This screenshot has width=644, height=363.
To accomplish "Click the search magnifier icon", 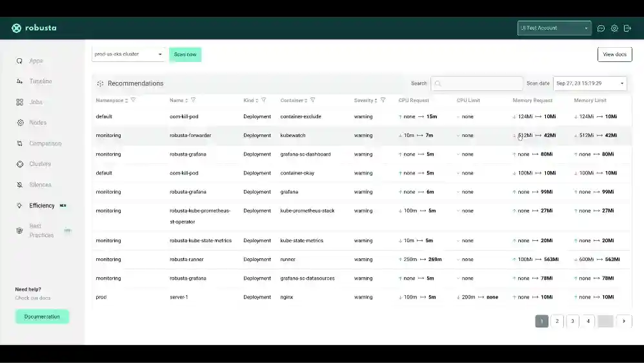I will tap(438, 83).
